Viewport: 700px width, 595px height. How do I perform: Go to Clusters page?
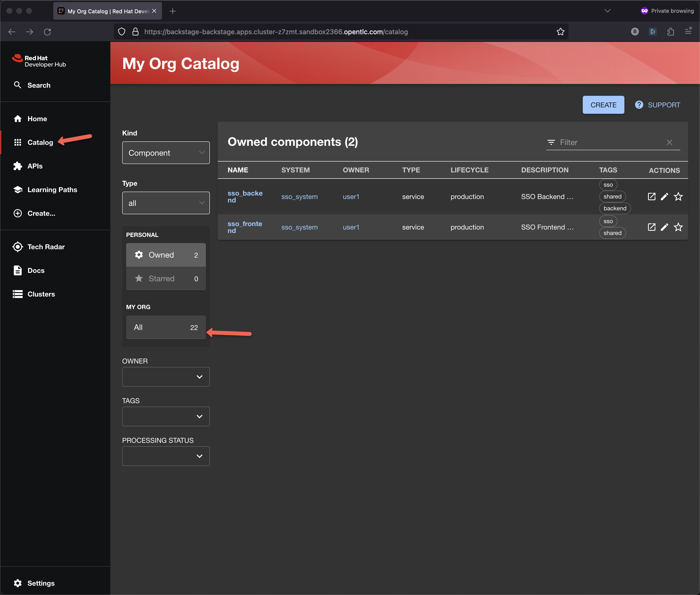pyautogui.click(x=41, y=294)
